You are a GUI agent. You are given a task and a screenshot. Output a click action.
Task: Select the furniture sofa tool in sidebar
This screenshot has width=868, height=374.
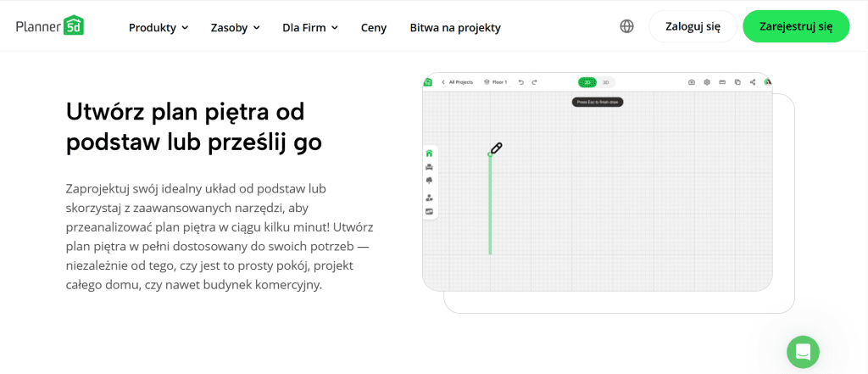tap(429, 167)
